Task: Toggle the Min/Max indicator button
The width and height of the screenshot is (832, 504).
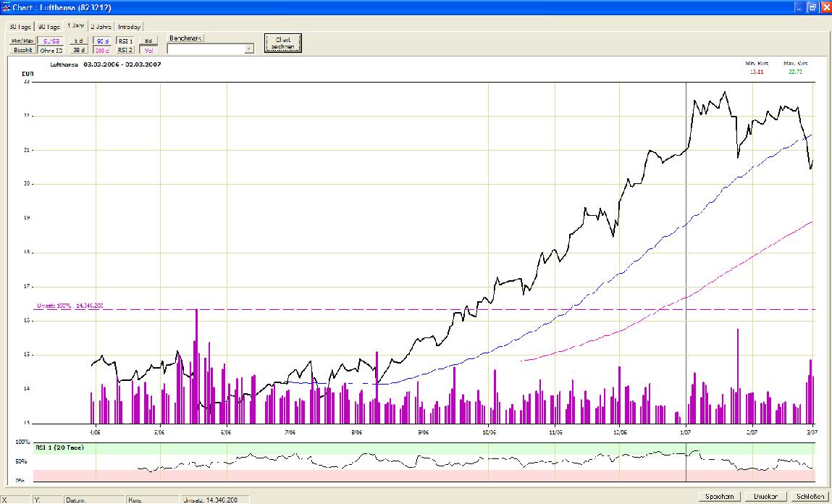Action: click(x=23, y=41)
